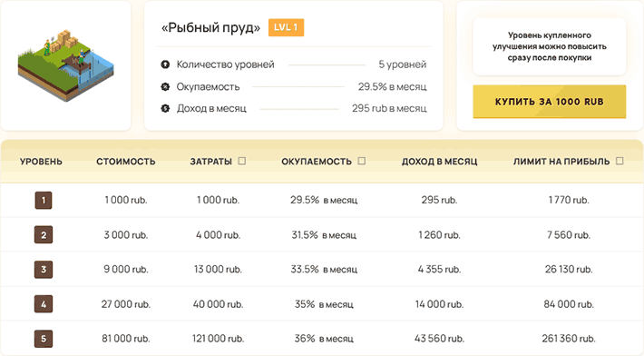
Task: Click the '43 560 rub.' income cell
Action: click(x=439, y=339)
